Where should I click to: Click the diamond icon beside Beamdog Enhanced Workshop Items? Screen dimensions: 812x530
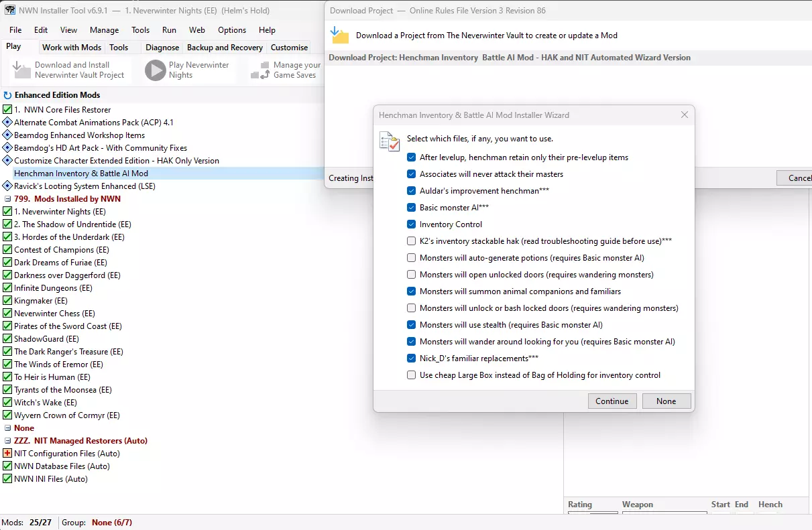(x=8, y=135)
